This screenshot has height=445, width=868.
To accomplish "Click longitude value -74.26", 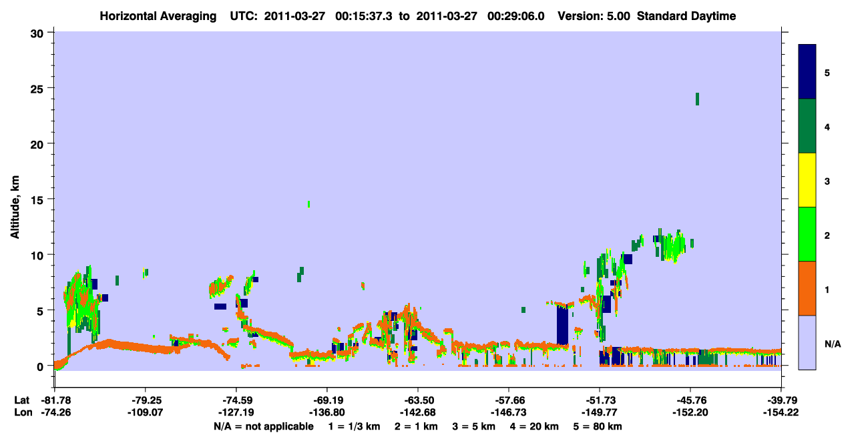I will 55,412.
